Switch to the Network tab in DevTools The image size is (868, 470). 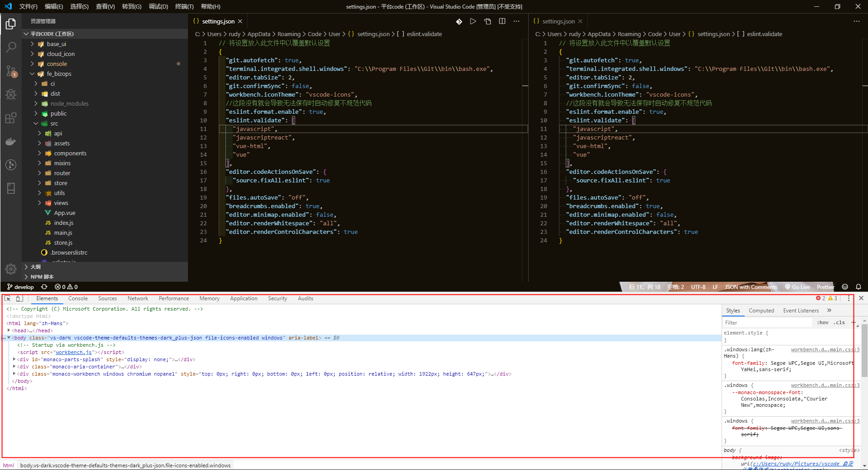(x=138, y=298)
